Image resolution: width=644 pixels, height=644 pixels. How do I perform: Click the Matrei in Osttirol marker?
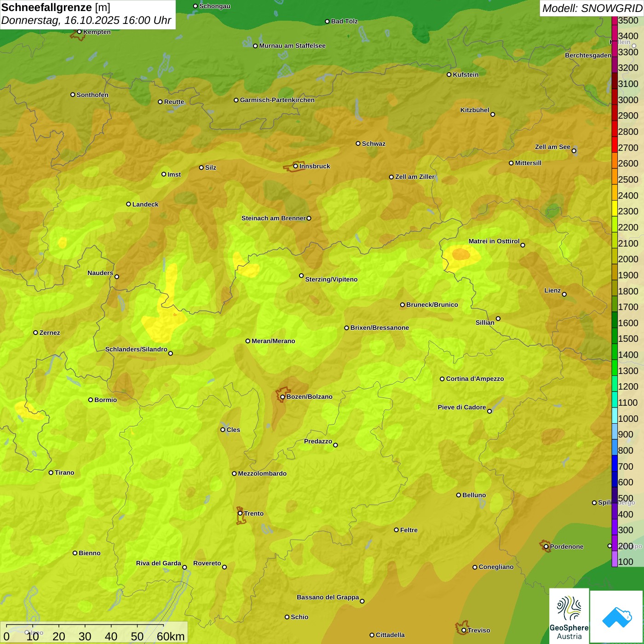(x=523, y=245)
